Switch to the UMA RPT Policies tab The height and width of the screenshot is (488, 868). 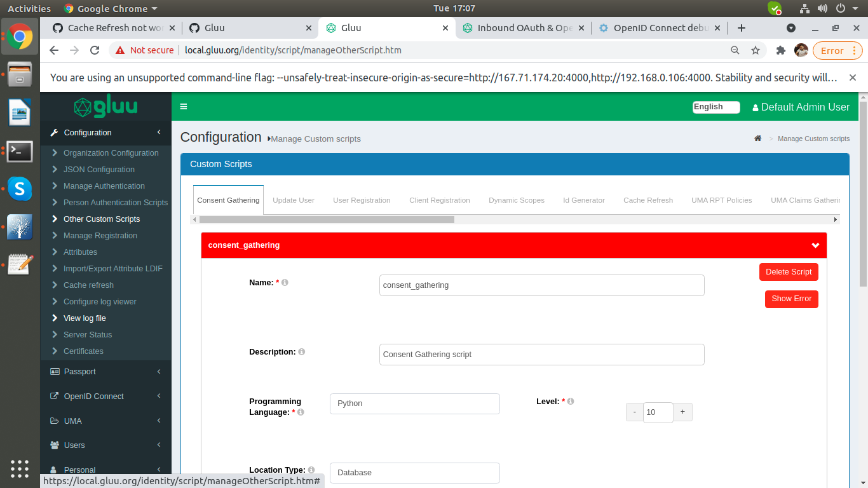[x=722, y=200]
